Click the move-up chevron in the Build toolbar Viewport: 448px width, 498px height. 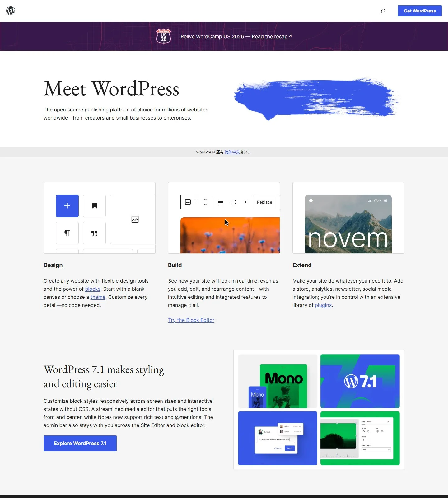point(205,200)
